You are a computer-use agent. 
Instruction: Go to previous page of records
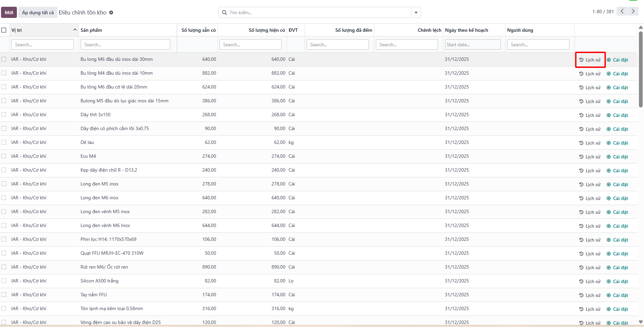coord(622,11)
